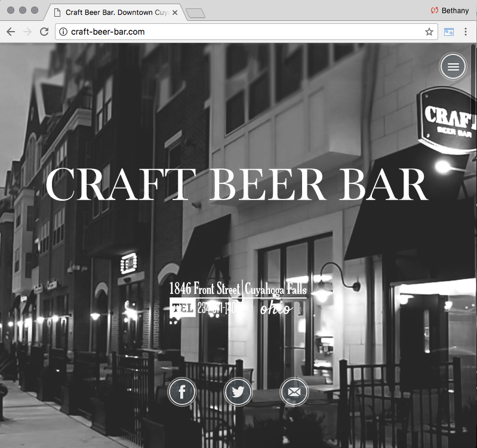Open the Bethany profile button

pos(450,11)
